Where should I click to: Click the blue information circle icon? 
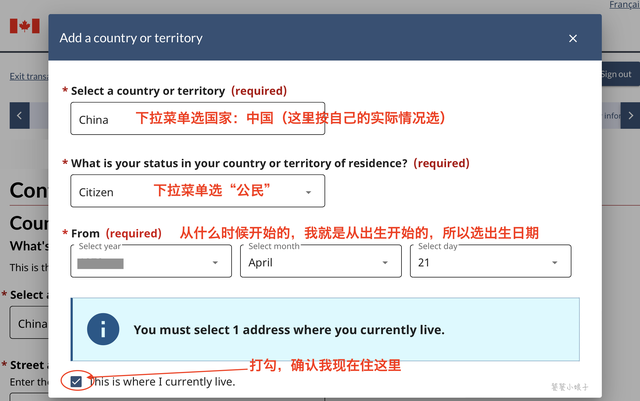[x=103, y=329]
